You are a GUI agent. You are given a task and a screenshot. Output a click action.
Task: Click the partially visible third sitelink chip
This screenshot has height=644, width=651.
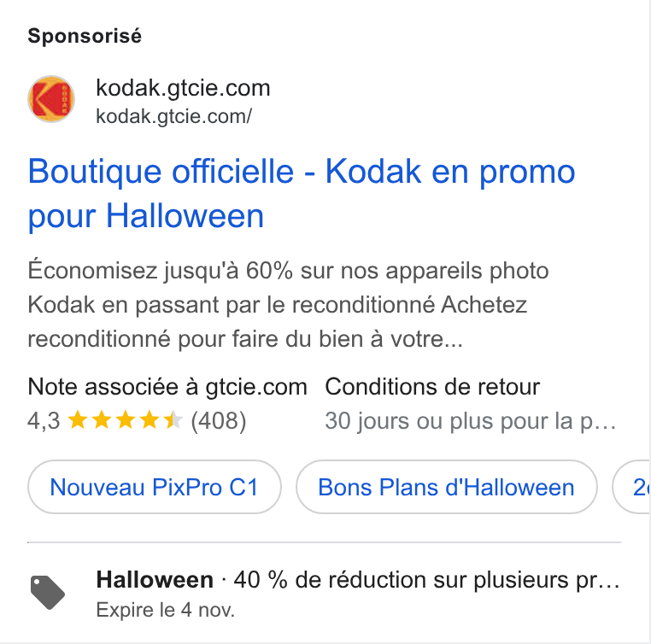(x=632, y=487)
